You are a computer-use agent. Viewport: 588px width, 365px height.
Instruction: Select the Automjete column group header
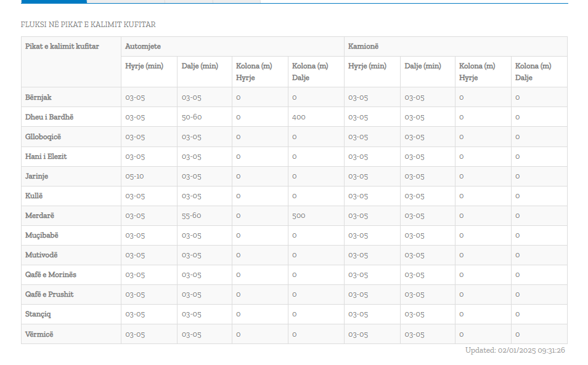click(143, 46)
